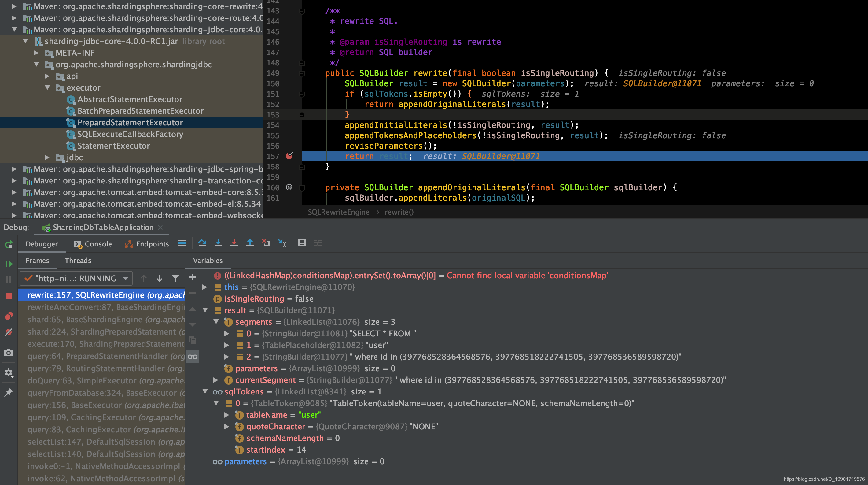Click the filter frames funnel icon
Screen dimensions: 868x485
(x=175, y=278)
